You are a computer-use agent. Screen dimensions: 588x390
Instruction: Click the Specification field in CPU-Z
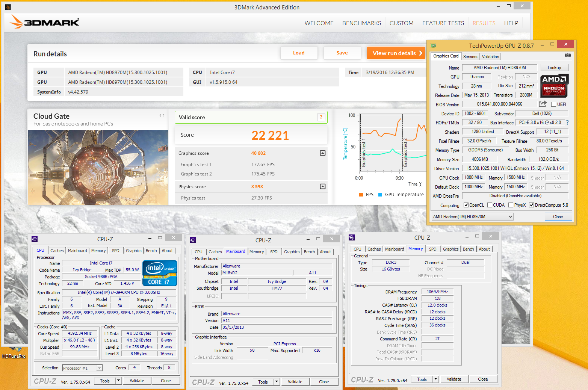119,292
